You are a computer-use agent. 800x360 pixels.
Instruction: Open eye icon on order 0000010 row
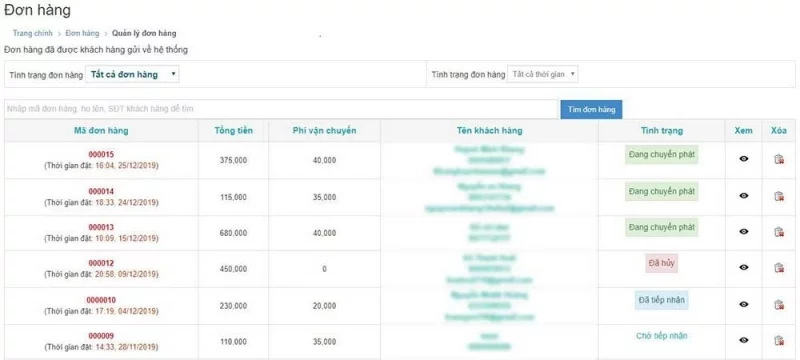(743, 304)
